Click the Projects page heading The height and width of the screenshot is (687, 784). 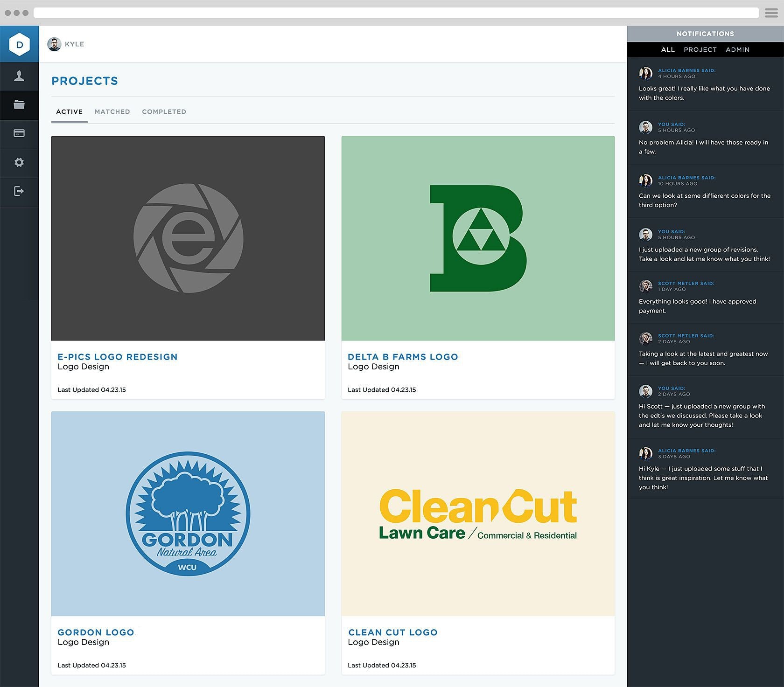coord(84,81)
